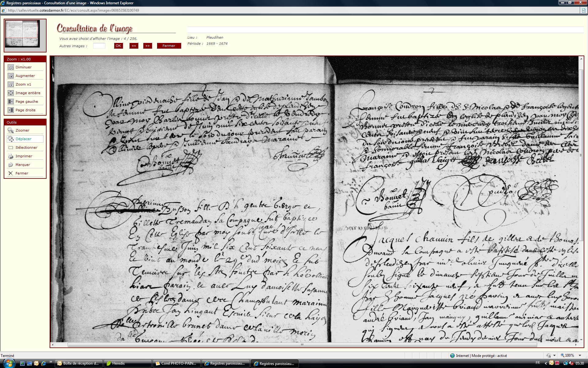The height and width of the screenshot is (368, 588).
Task: Click the page thumbnail preview
Action: click(x=22, y=34)
